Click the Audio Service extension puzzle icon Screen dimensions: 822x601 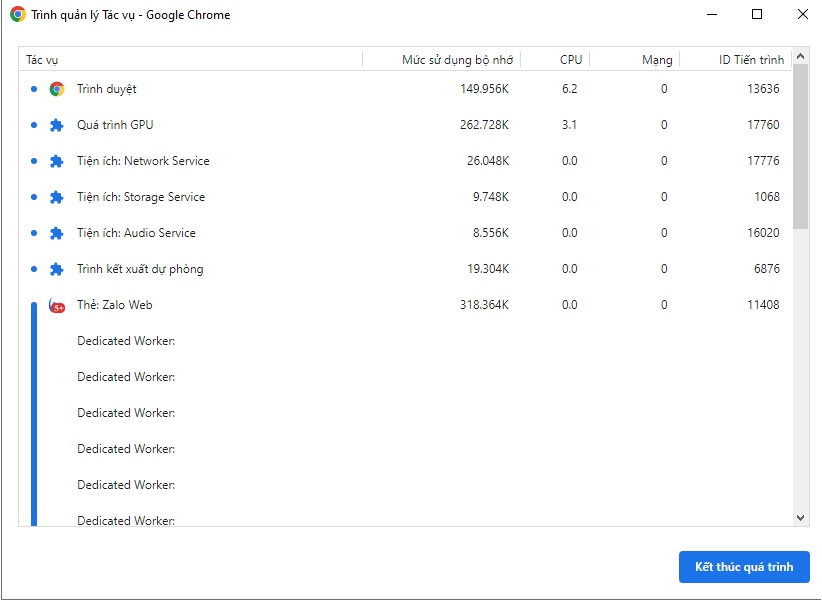click(x=57, y=233)
